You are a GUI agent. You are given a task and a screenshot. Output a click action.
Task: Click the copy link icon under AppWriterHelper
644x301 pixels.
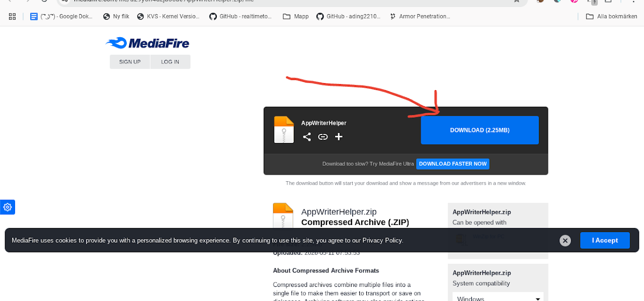[323, 136]
